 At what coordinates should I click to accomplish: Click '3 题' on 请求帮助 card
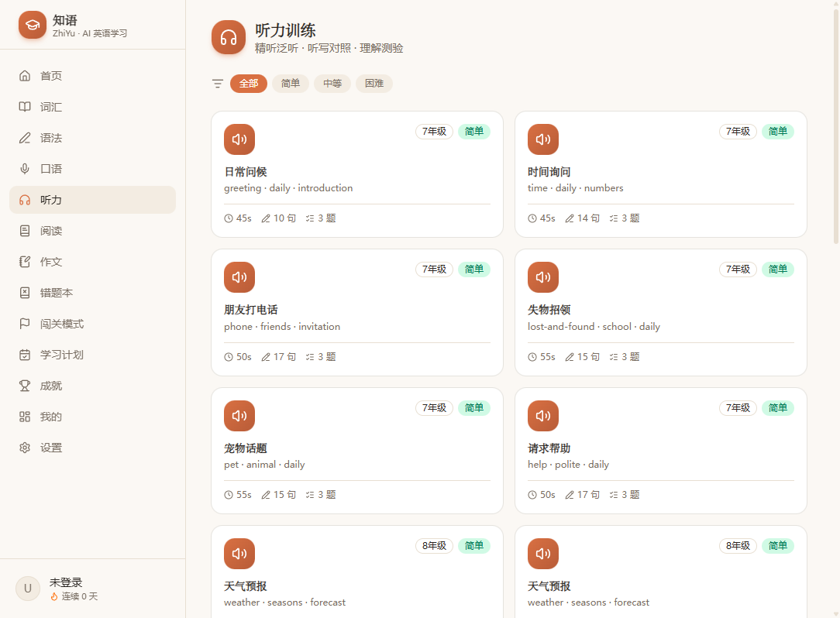pos(631,495)
